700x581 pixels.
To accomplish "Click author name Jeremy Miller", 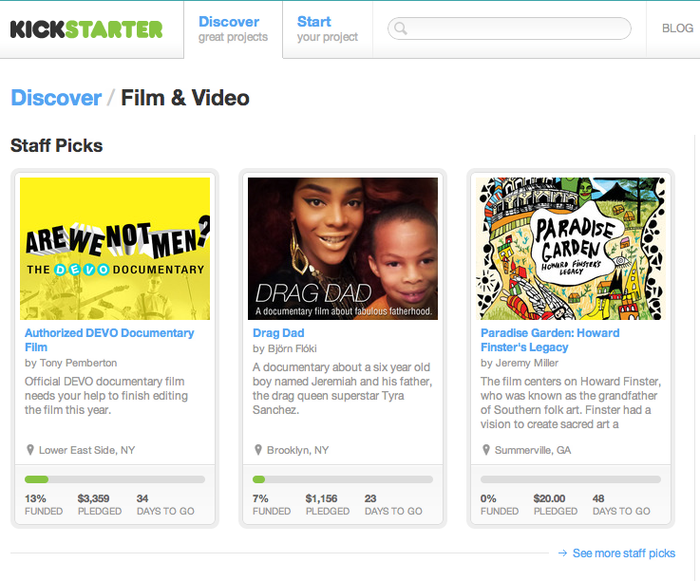I will point(527,363).
